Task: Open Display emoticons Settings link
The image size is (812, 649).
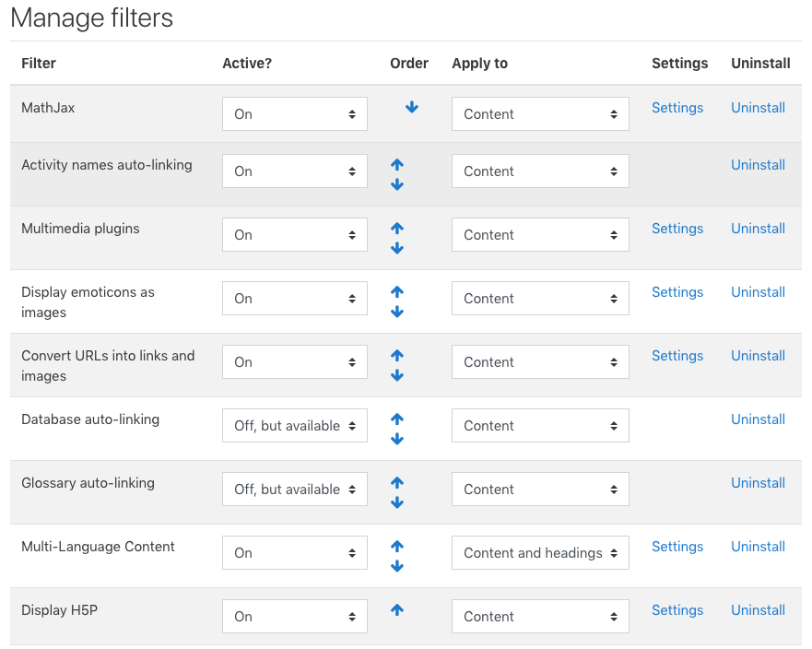Action: [677, 292]
